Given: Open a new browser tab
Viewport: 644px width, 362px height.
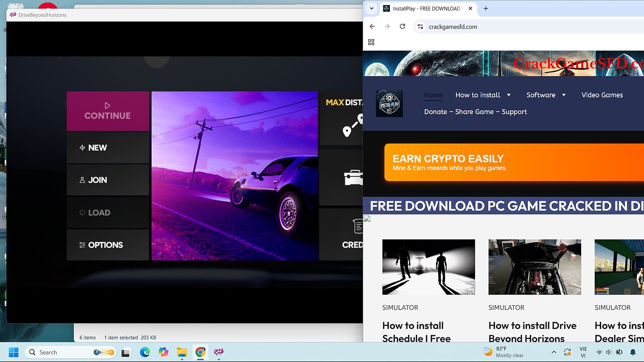Looking at the screenshot, I should click(486, 9).
